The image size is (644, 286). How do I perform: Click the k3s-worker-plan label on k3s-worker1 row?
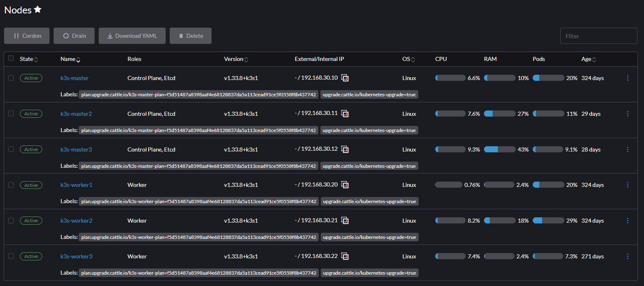(199, 201)
